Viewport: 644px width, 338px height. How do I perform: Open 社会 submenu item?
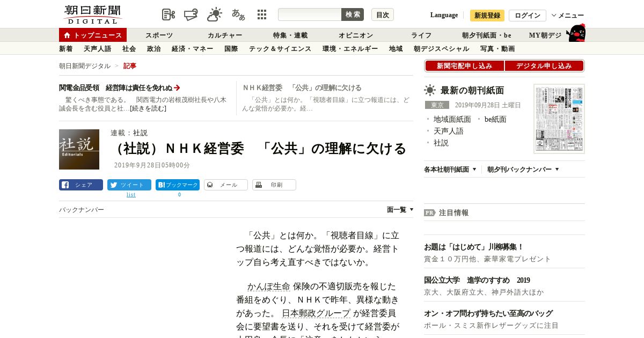[129, 49]
